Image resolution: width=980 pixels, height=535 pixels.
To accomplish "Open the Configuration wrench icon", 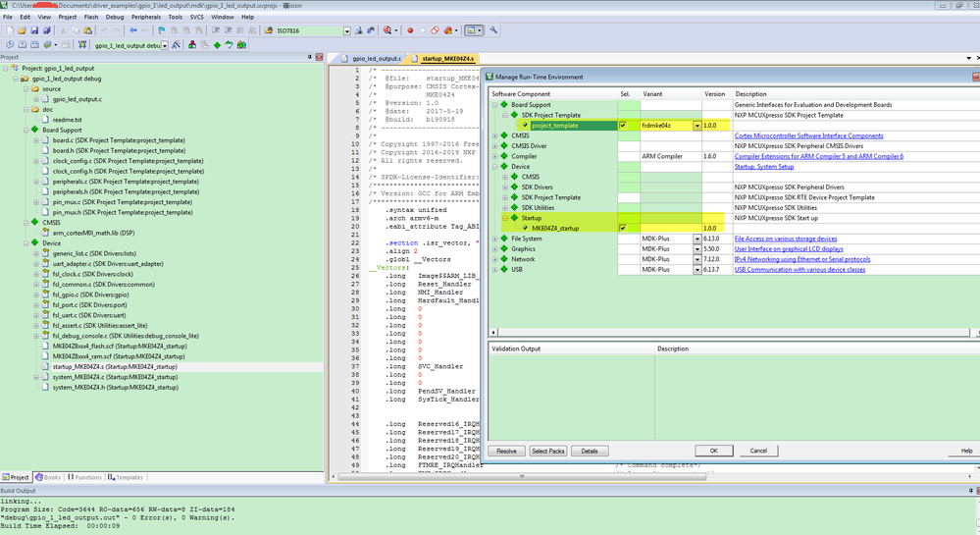I will coord(493,31).
